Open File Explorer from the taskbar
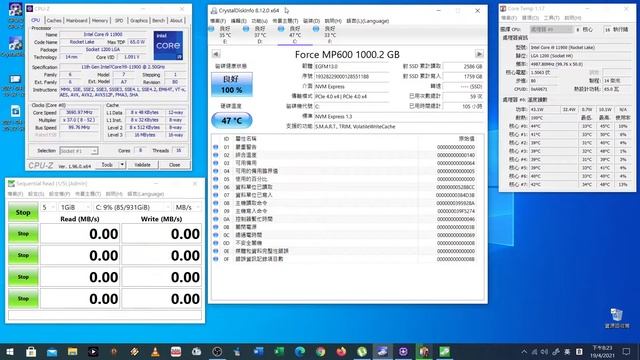The width and height of the screenshot is (640, 360). coord(73,351)
